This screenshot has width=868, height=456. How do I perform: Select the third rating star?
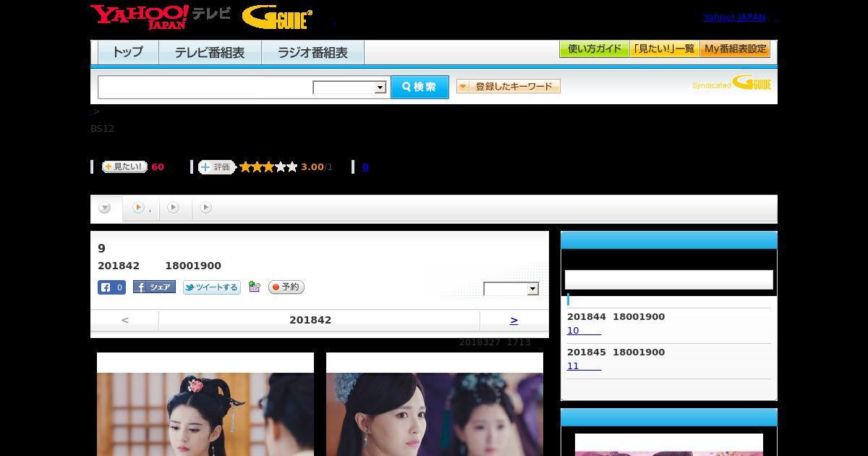pyautogui.click(x=268, y=167)
